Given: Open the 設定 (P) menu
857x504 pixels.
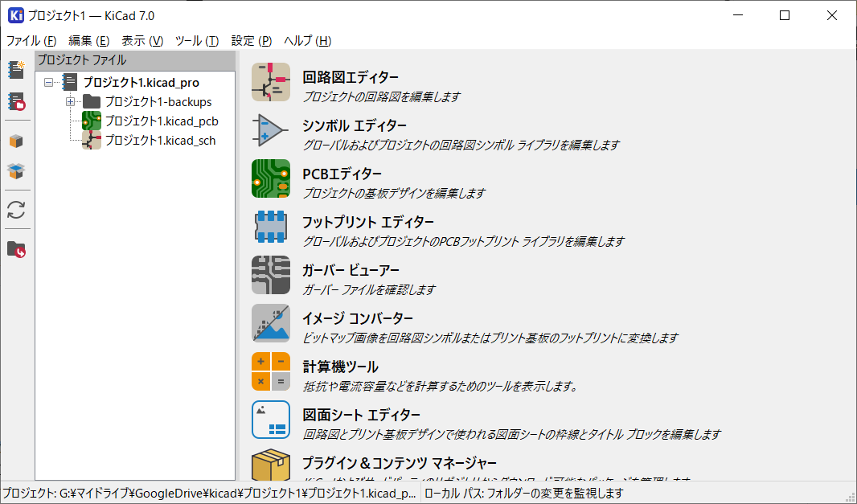Looking at the screenshot, I should 252,40.
